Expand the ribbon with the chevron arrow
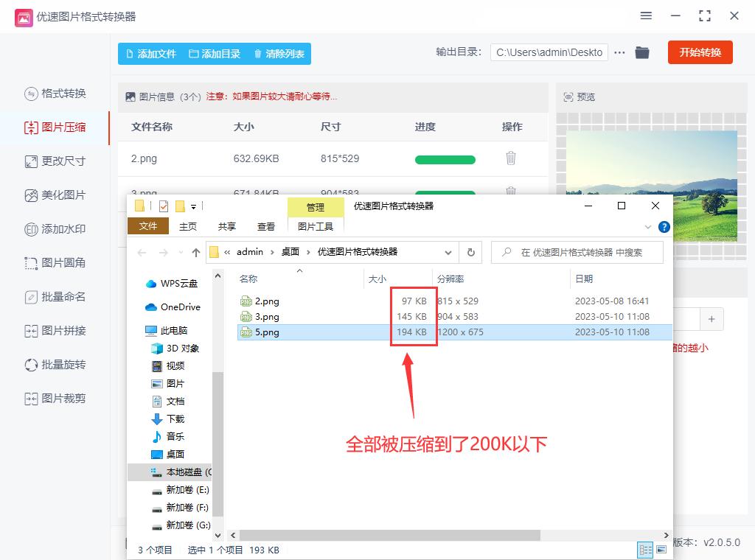The height and width of the screenshot is (560, 755). tap(649, 227)
